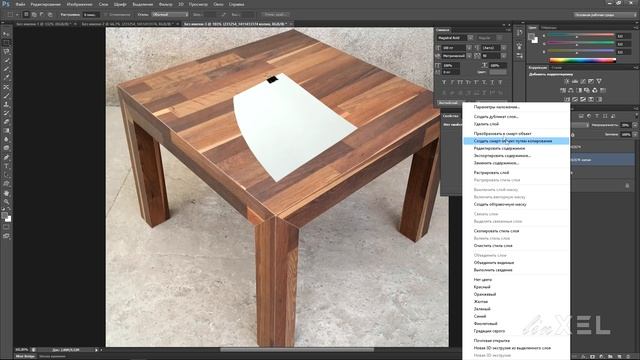The height and width of the screenshot is (360, 640).
Task: Select the Move tool
Action: pyautogui.click(x=6, y=34)
